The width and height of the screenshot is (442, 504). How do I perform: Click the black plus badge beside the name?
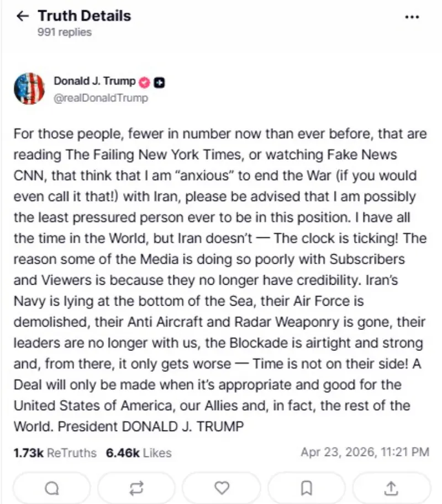(160, 82)
